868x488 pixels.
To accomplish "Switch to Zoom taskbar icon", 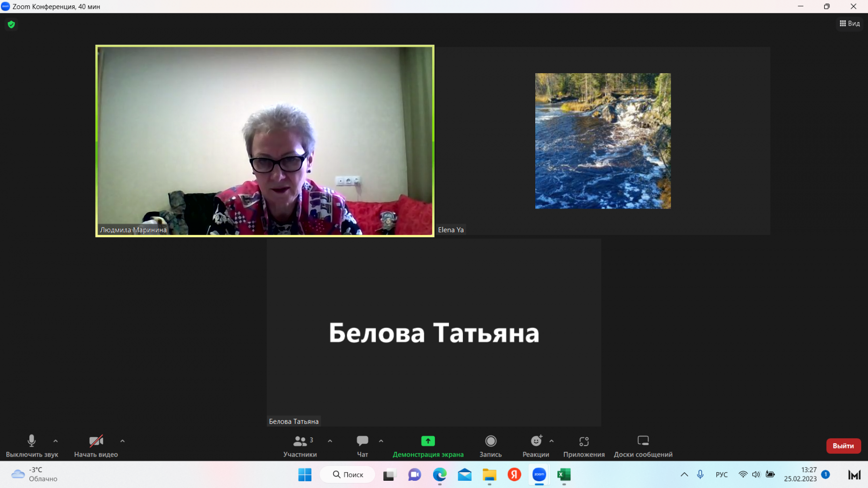I will [x=539, y=475].
